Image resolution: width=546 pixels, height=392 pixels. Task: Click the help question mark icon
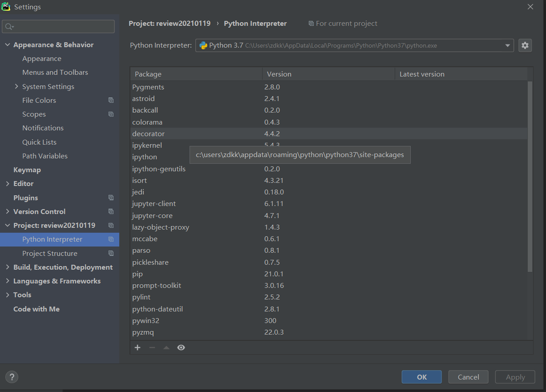pyautogui.click(x=12, y=377)
